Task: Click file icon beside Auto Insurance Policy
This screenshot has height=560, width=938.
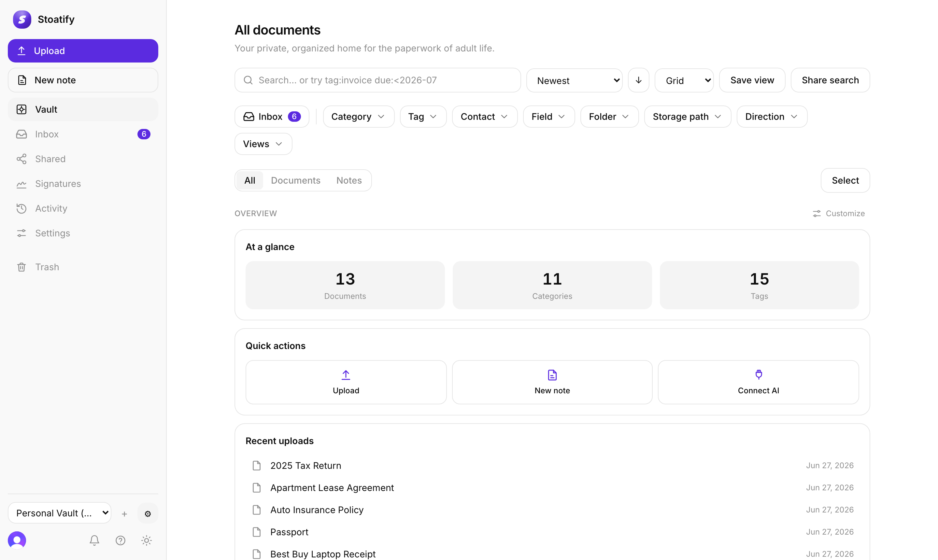Action: 257,510
